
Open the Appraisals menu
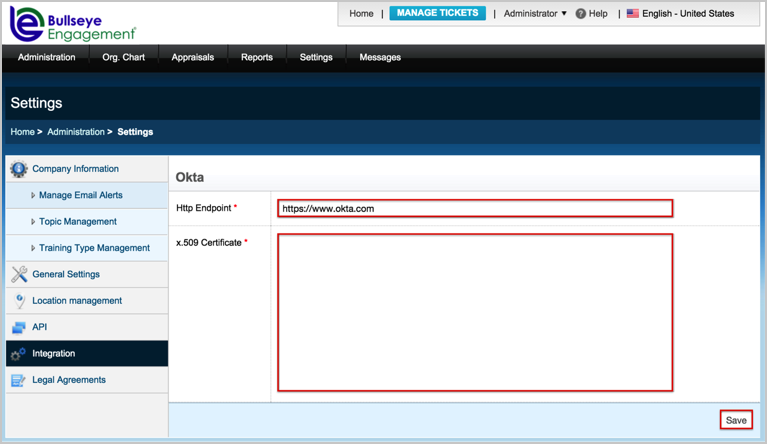[x=192, y=57]
